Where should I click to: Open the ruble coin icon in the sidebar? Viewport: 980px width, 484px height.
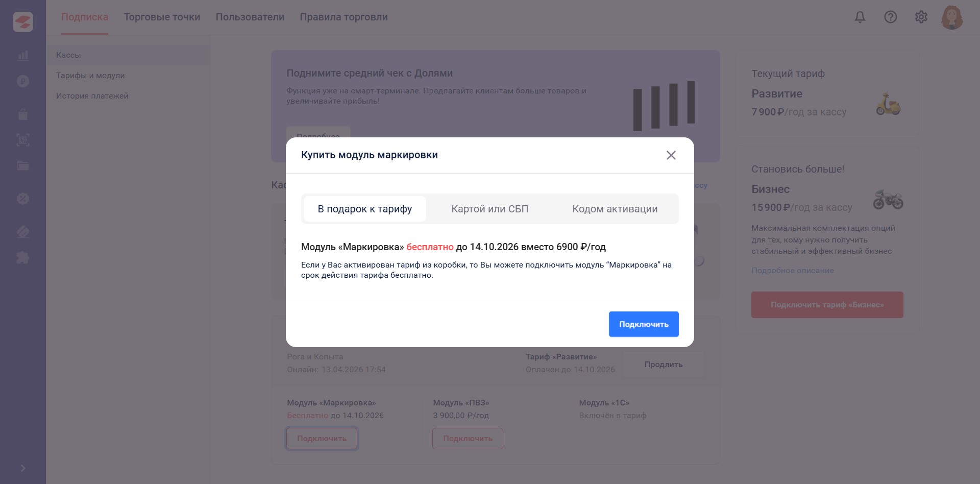click(23, 81)
